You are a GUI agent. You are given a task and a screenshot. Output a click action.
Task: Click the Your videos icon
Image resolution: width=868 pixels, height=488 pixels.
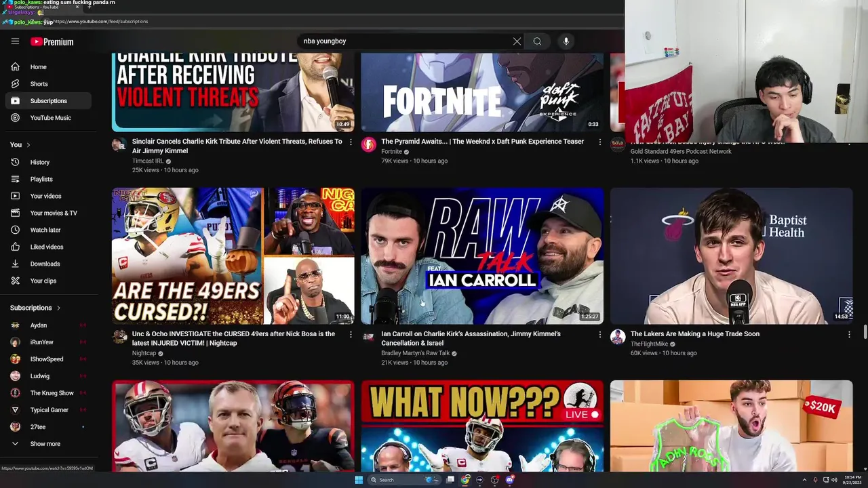15,196
